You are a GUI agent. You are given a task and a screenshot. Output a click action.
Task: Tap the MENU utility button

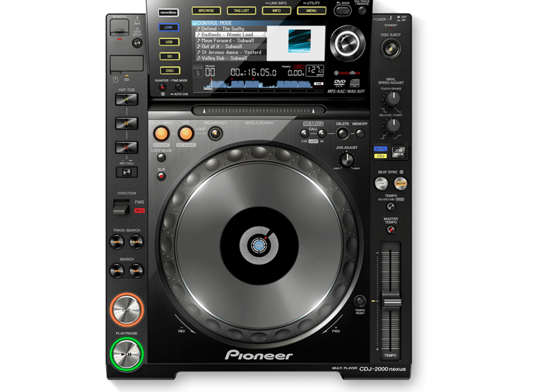(x=311, y=10)
